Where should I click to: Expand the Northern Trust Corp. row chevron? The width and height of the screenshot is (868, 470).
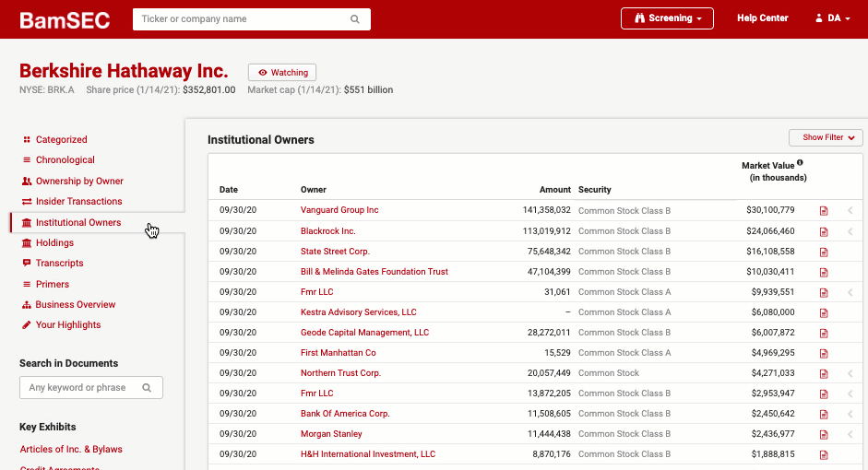[x=850, y=373]
